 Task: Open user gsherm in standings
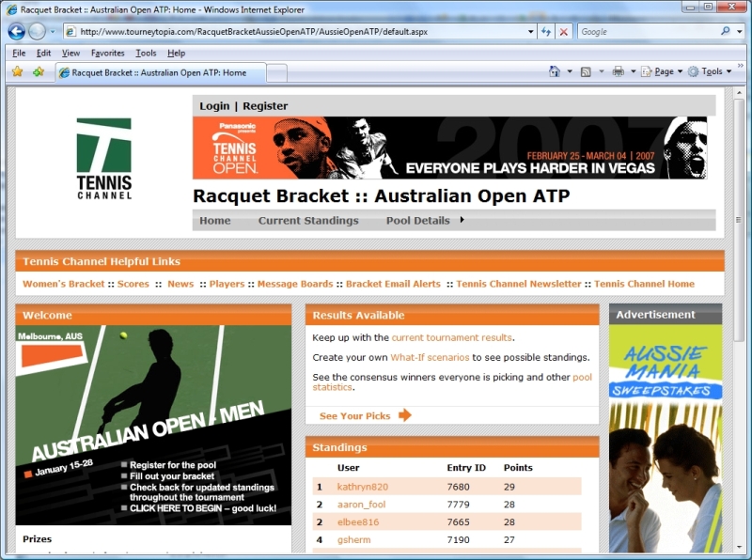354,540
